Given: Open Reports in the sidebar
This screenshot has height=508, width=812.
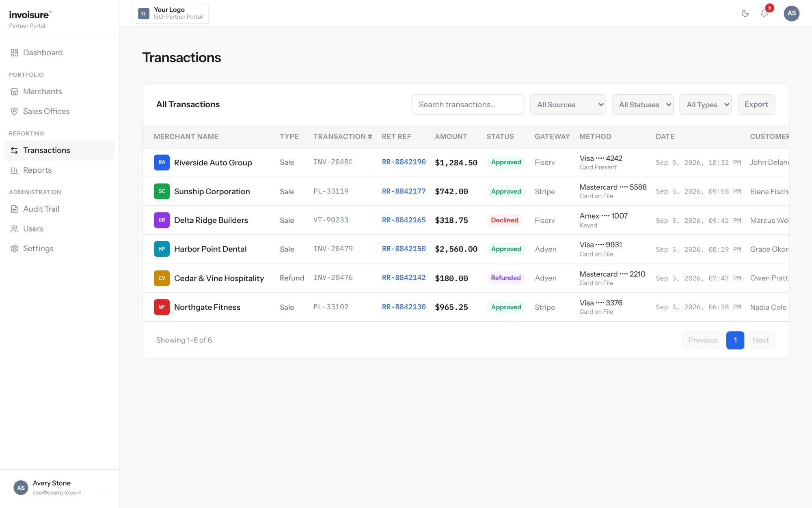Looking at the screenshot, I should tap(60, 170).
